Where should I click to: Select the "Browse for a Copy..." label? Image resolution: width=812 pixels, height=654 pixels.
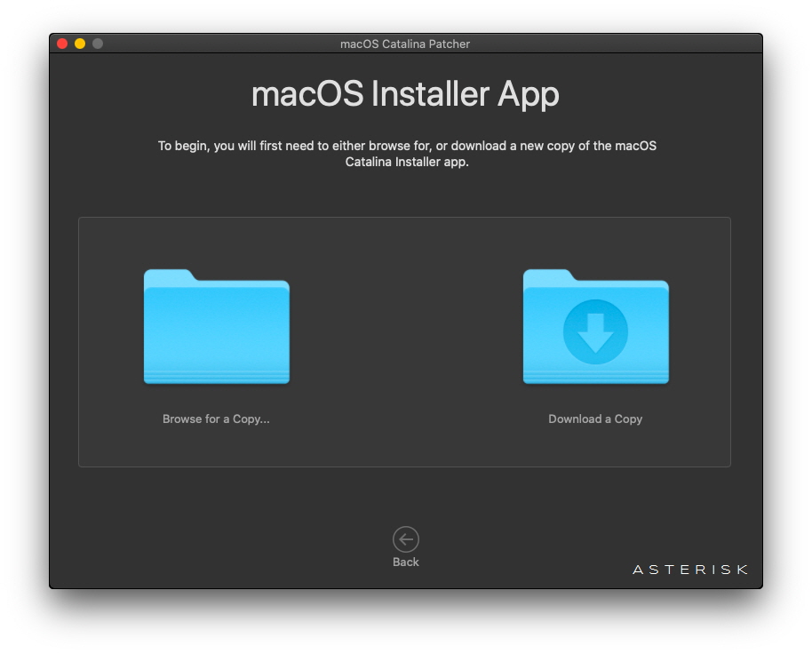(216, 419)
